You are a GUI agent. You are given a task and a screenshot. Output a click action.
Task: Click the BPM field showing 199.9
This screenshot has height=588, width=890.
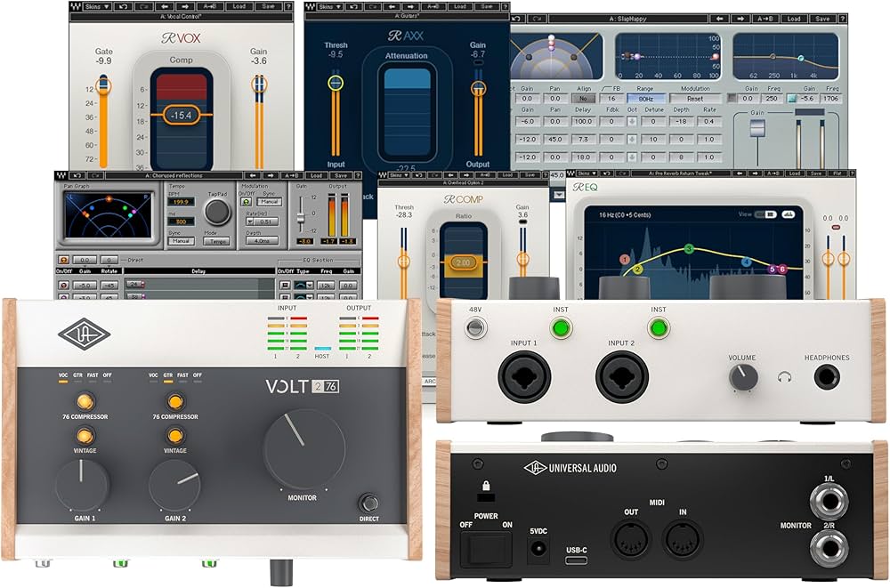[x=182, y=202]
